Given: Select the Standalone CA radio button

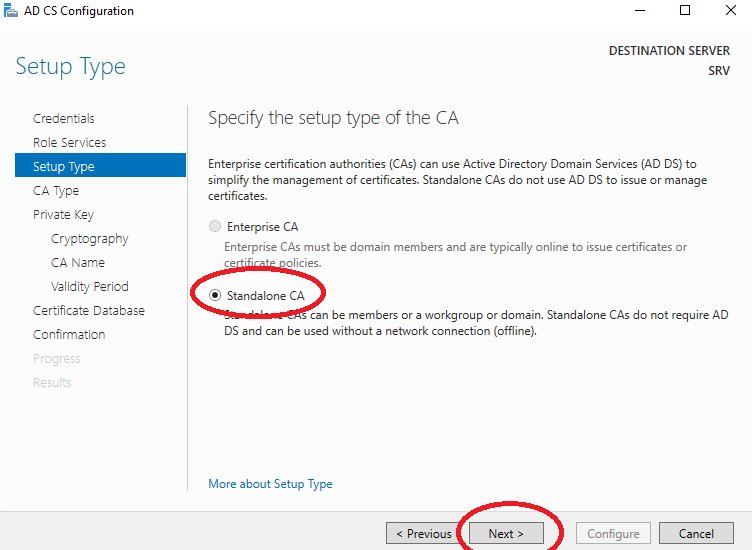Looking at the screenshot, I should (215, 295).
